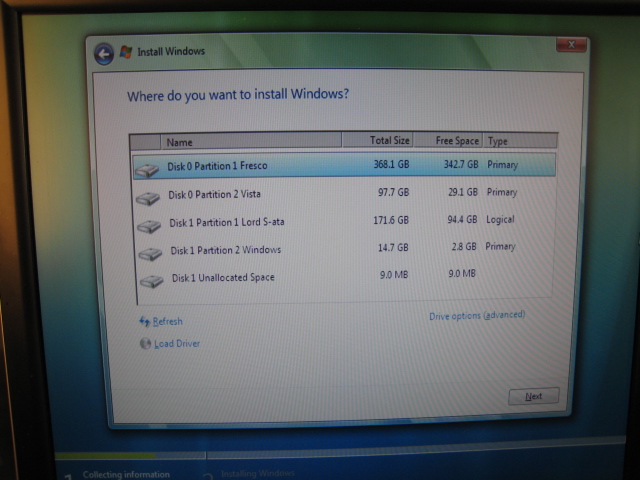Viewport: 640px width, 480px height.
Task: Click the drive icon for Disk 1 Unallocated Space
Action: coord(151,281)
